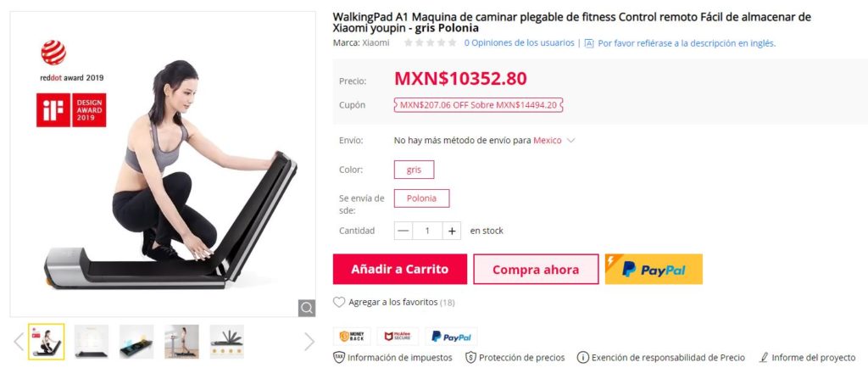
Task: Increase quantity with the plus button
Action: [x=452, y=231]
